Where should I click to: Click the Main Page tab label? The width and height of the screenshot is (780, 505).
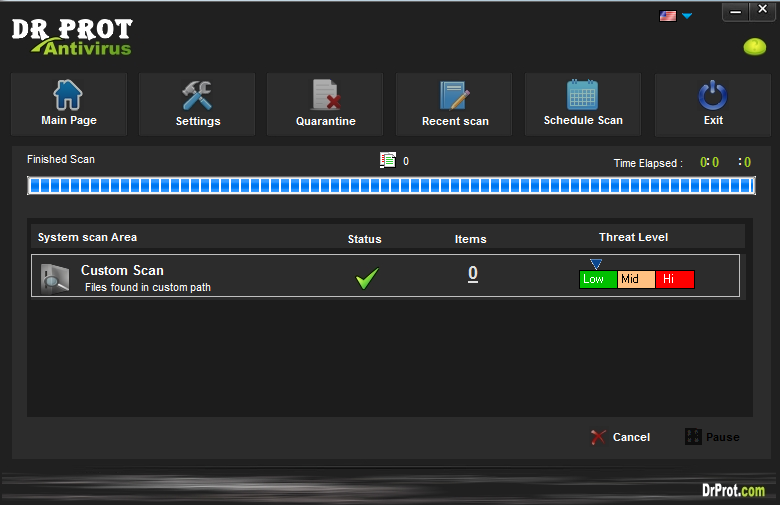pyautogui.click(x=69, y=120)
